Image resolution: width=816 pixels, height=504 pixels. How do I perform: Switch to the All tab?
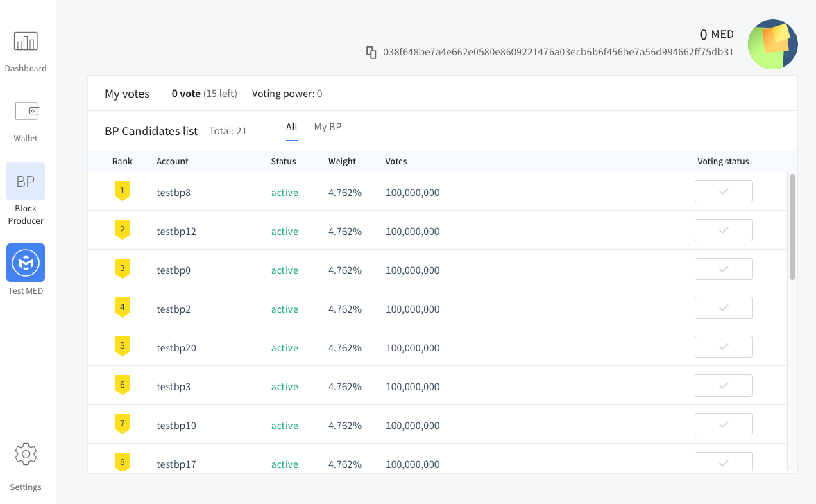[x=291, y=128]
